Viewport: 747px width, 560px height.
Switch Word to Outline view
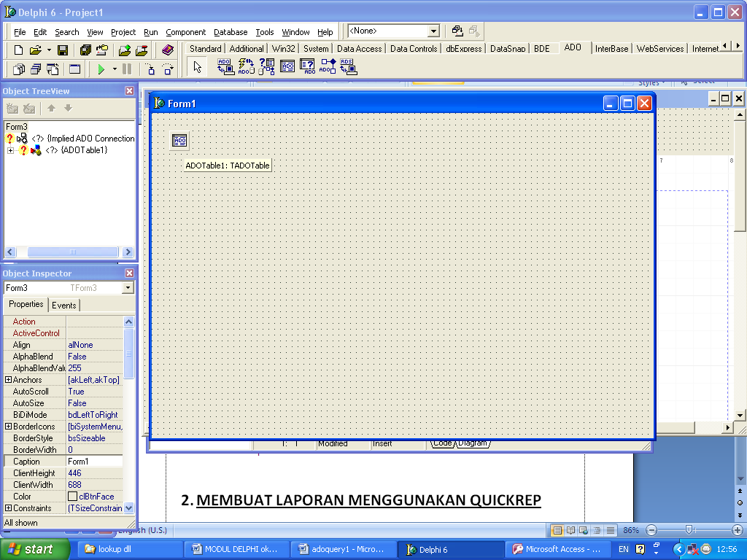597,530
